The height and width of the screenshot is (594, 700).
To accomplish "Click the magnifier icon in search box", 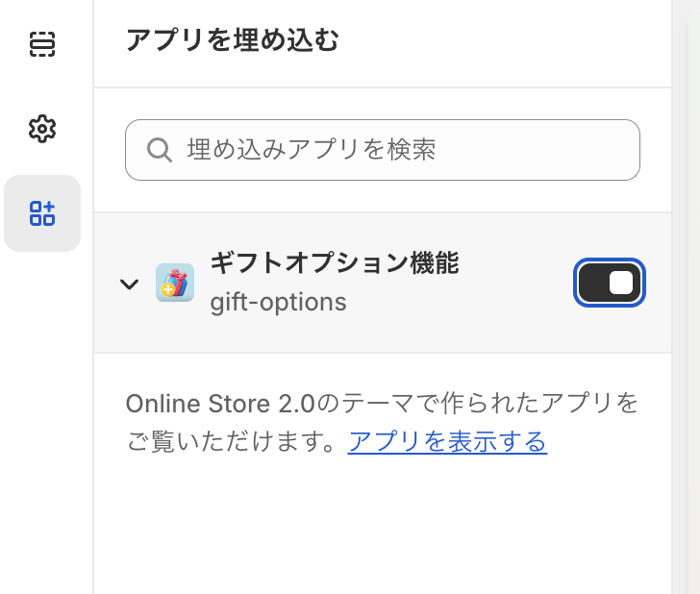I will click(160, 150).
